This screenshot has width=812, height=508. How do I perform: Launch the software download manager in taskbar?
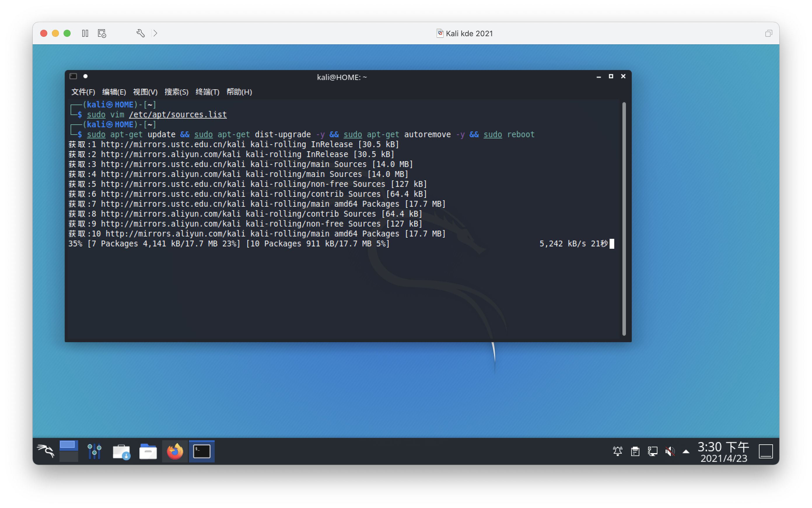[x=121, y=451]
